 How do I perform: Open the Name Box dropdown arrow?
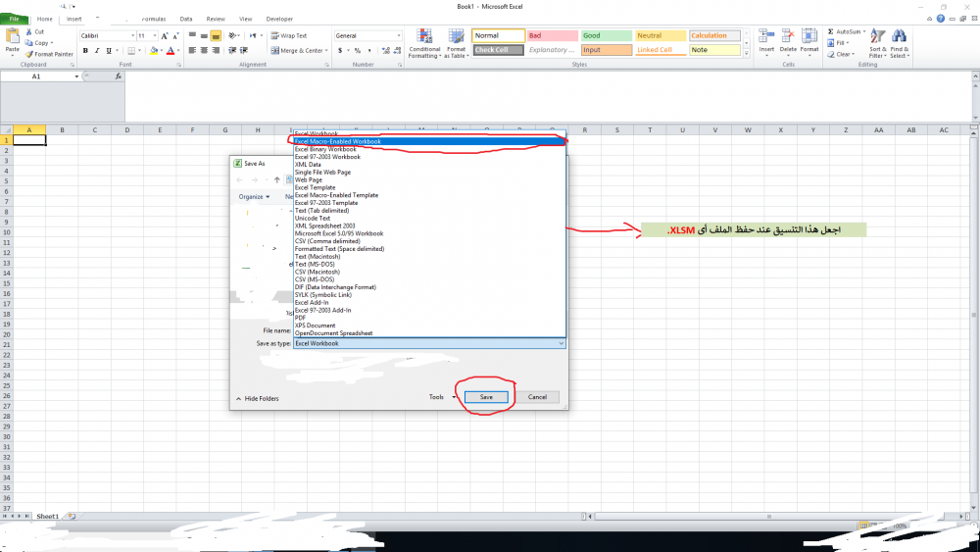pyautogui.click(x=76, y=76)
